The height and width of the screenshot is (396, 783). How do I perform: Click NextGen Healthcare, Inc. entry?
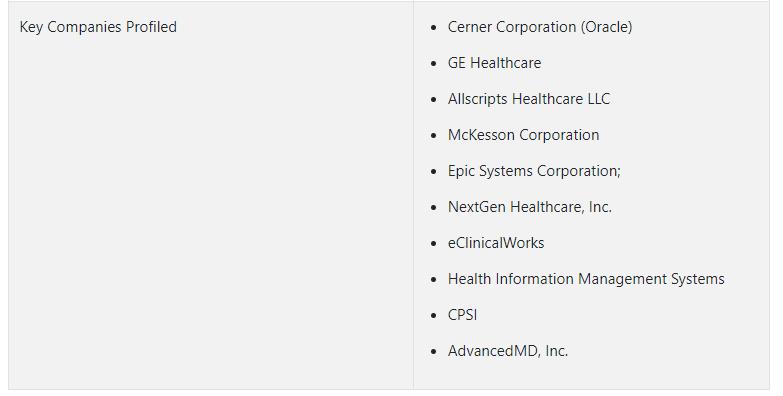click(530, 207)
